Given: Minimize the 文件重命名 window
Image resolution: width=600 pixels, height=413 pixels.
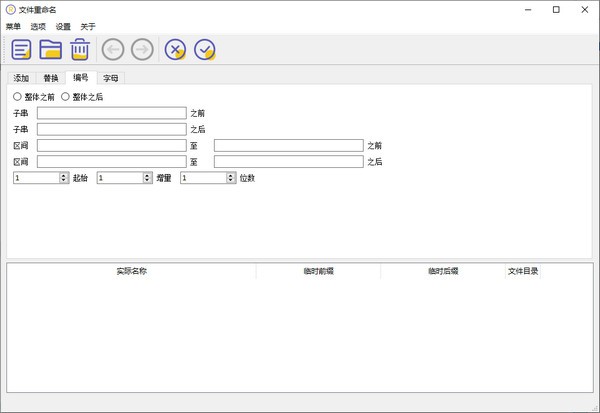Looking at the screenshot, I should [x=528, y=10].
